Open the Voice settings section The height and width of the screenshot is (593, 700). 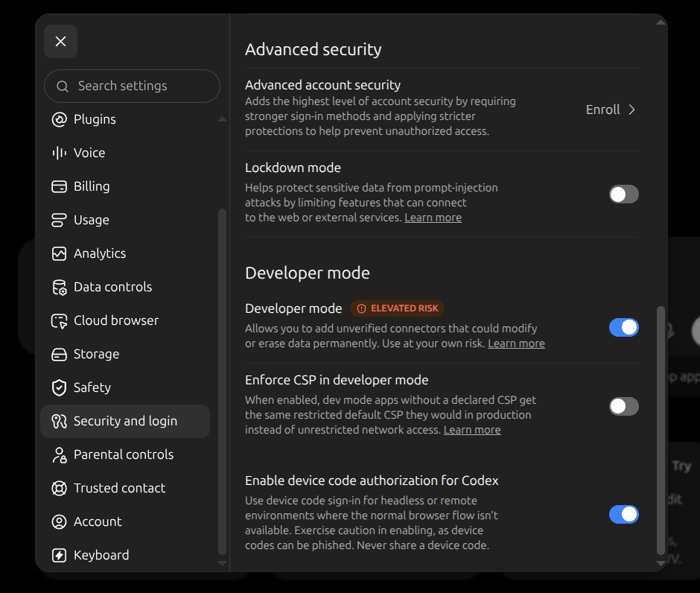[125, 153]
